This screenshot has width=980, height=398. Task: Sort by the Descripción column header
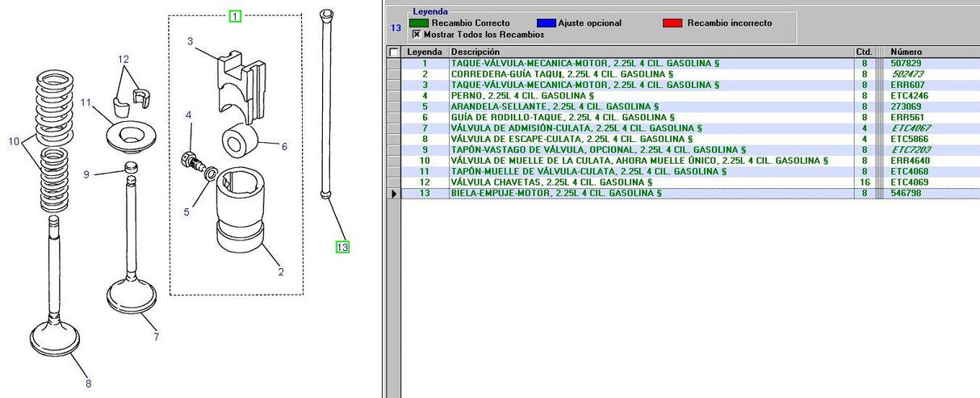(x=651, y=52)
